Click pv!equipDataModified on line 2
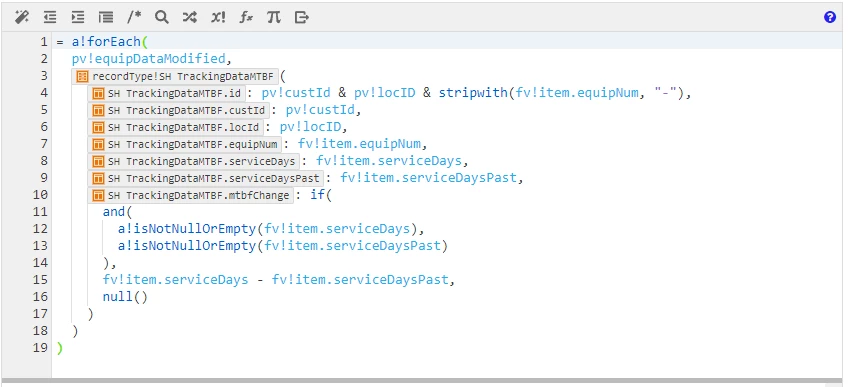850x387 pixels. click(x=148, y=59)
